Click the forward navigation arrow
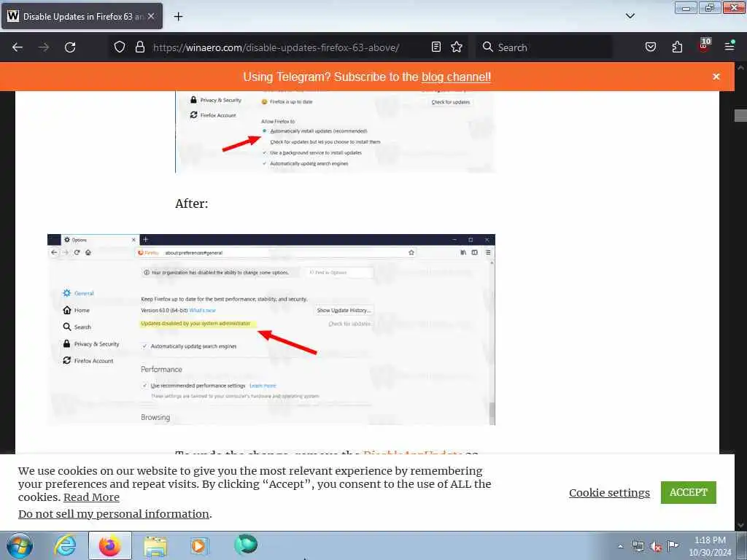747x560 pixels. 44,47
